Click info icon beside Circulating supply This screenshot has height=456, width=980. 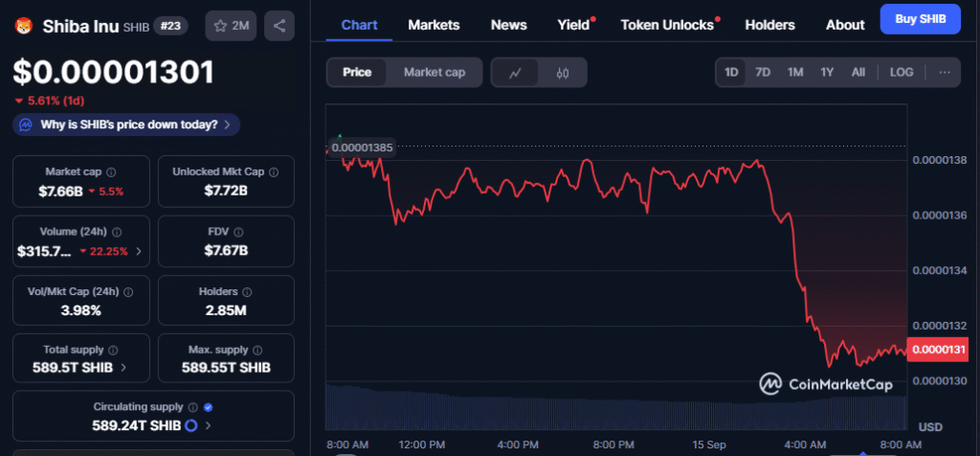point(193,407)
